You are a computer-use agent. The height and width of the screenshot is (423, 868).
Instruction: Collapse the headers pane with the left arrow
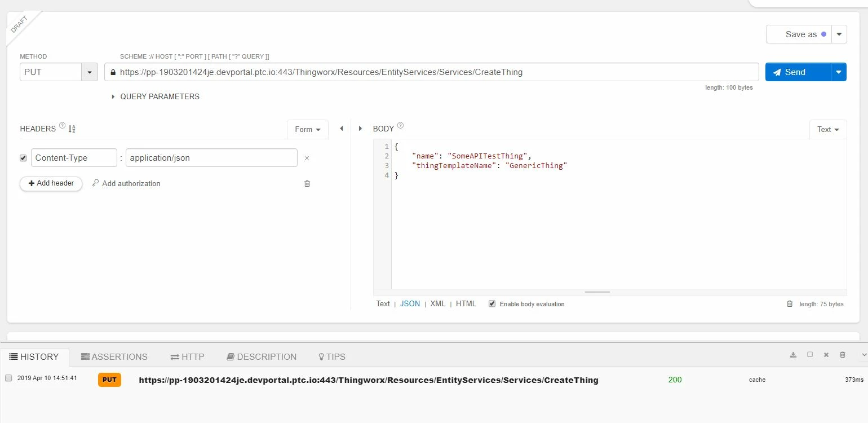click(341, 129)
